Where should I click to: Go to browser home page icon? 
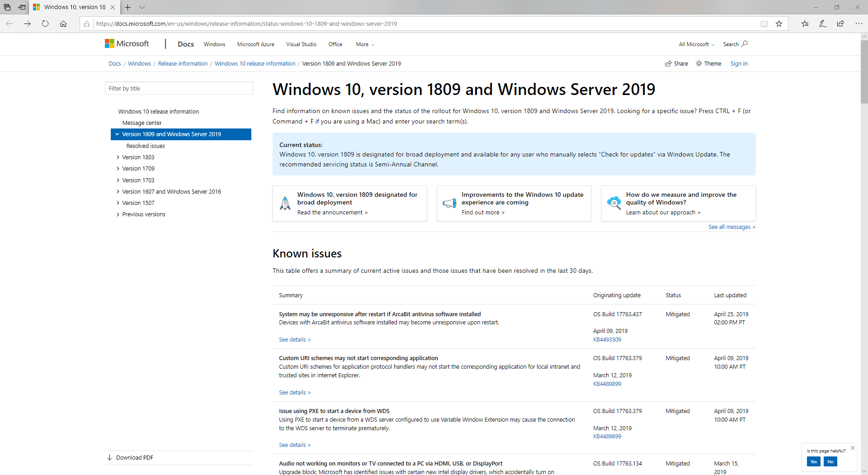tap(63, 24)
